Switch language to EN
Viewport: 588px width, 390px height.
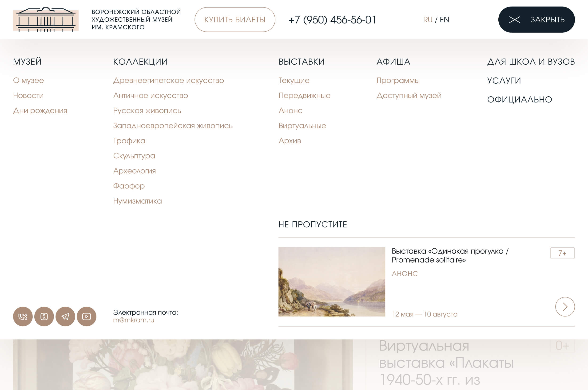[444, 20]
